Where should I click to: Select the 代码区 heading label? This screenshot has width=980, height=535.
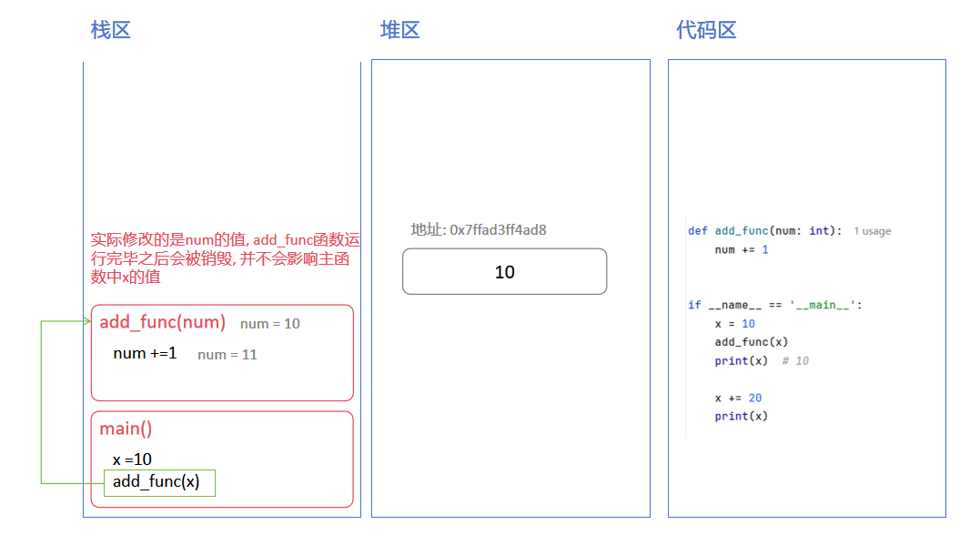(x=706, y=30)
